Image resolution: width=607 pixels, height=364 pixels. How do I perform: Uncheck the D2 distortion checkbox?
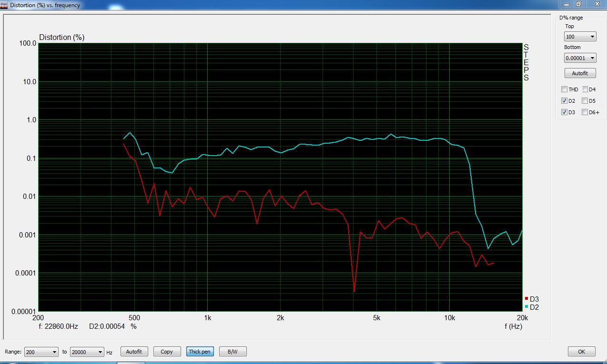coord(565,101)
